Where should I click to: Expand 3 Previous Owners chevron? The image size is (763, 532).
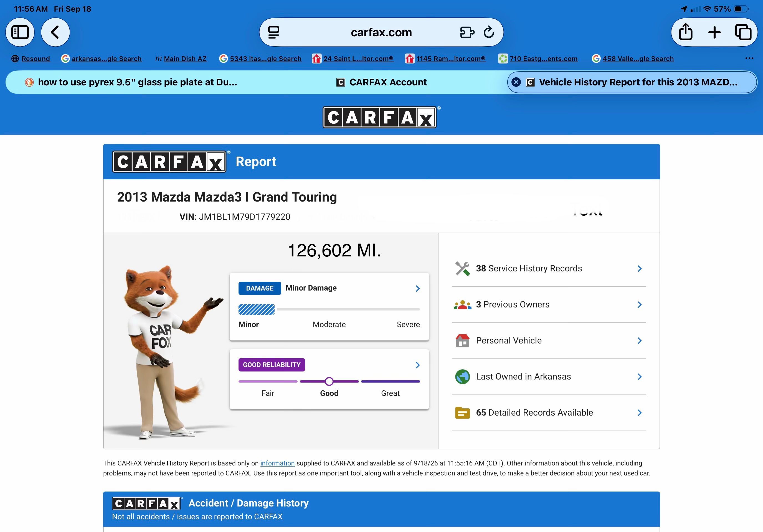point(640,304)
